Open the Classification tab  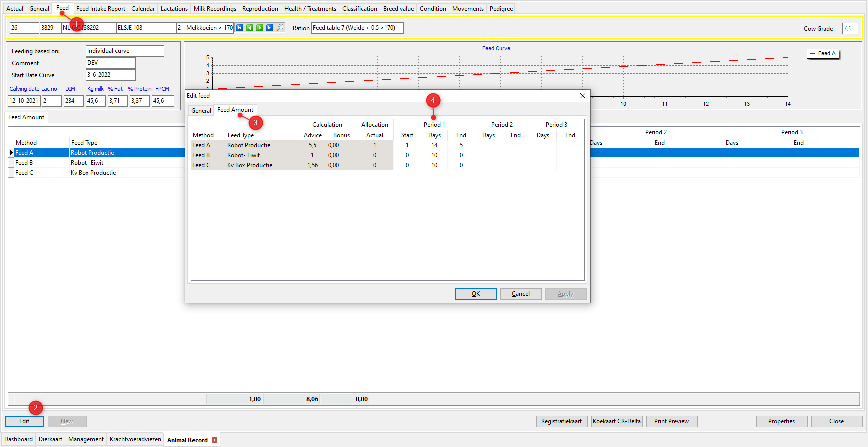coord(360,9)
